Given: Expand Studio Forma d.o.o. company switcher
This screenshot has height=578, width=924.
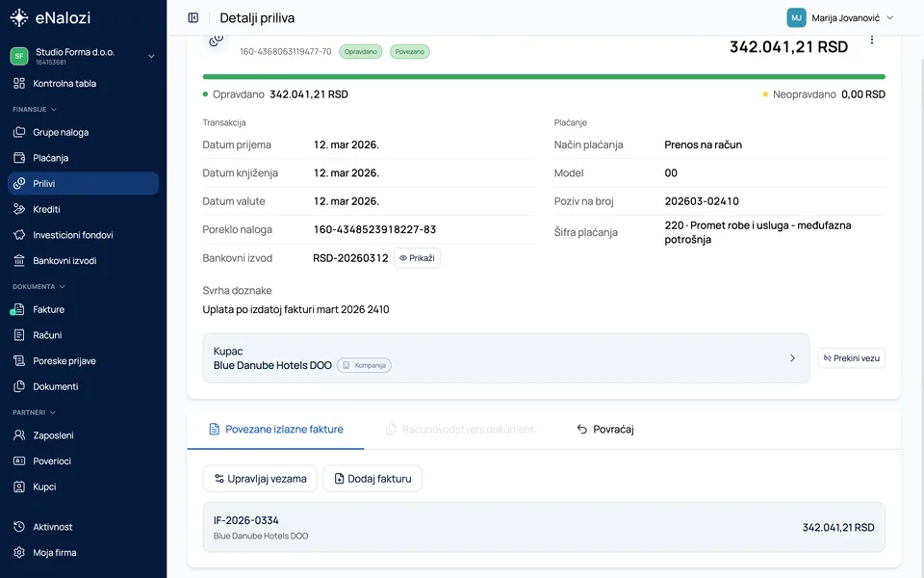Looking at the screenshot, I should [151, 56].
